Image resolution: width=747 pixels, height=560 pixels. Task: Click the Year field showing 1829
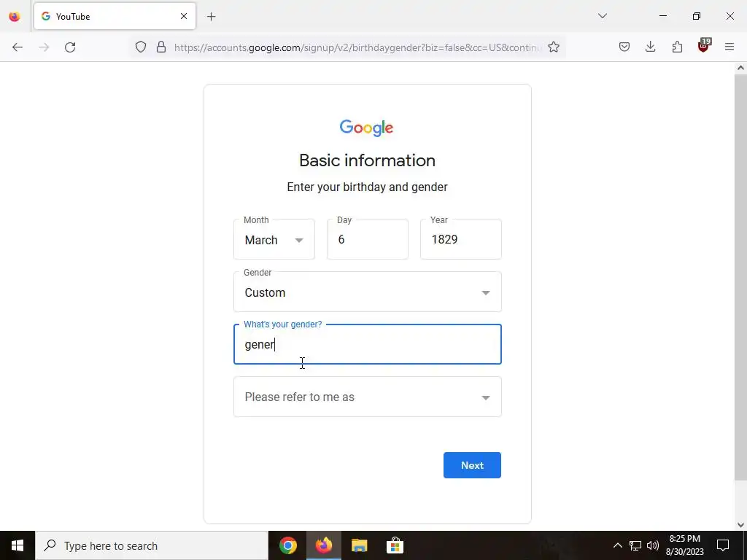(x=461, y=239)
